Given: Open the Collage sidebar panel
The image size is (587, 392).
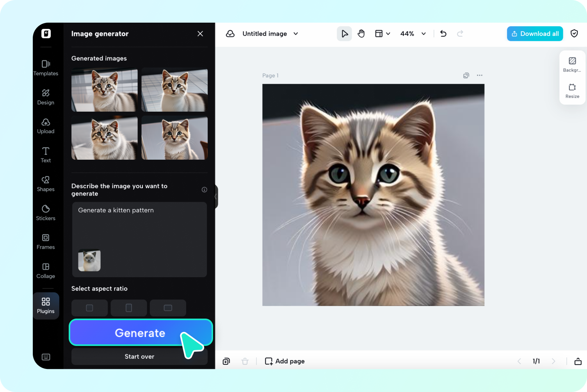Looking at the screenshot, I should click(46, 271).
